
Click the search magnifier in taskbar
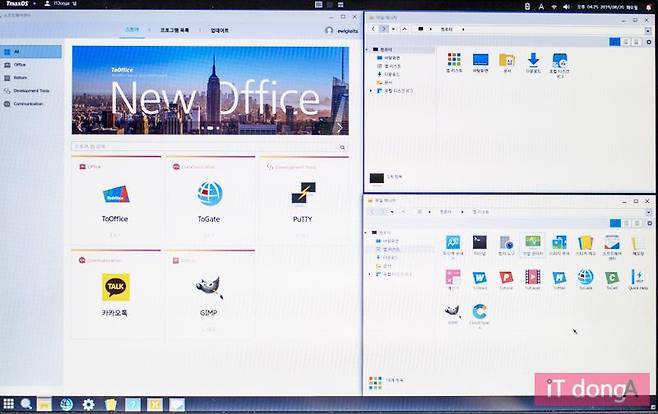point(26,404)
